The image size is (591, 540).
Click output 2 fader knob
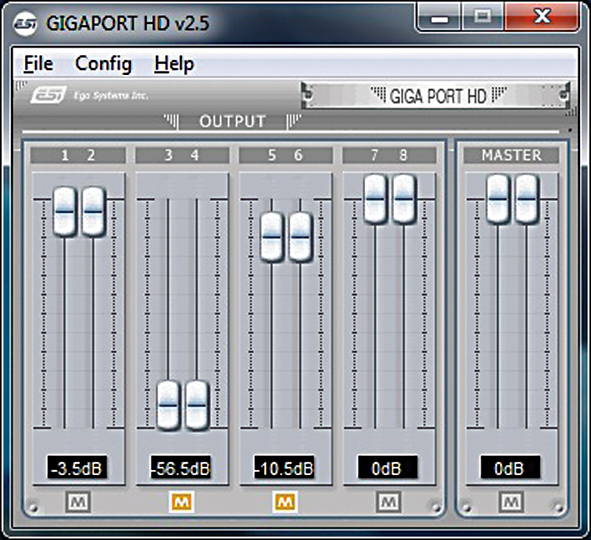(93, 212)
